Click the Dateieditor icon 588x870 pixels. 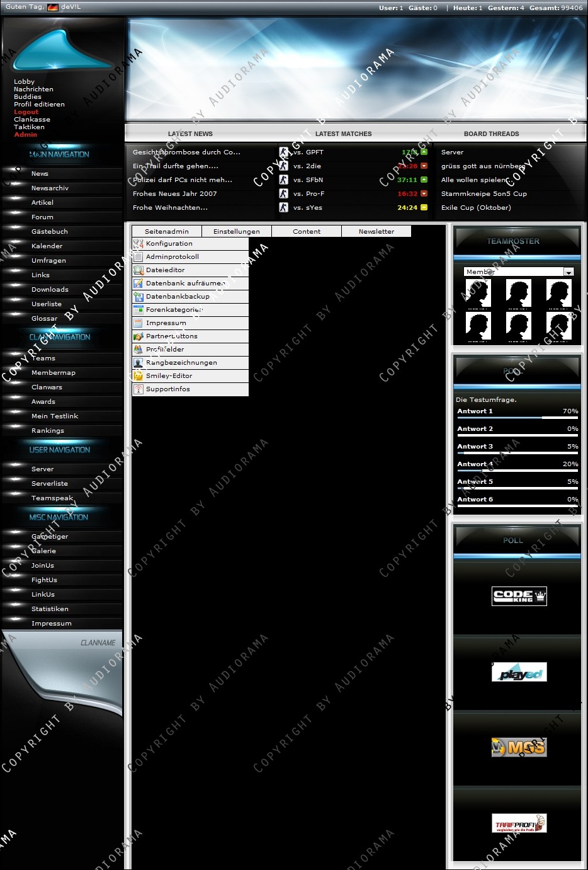point(138,270)
